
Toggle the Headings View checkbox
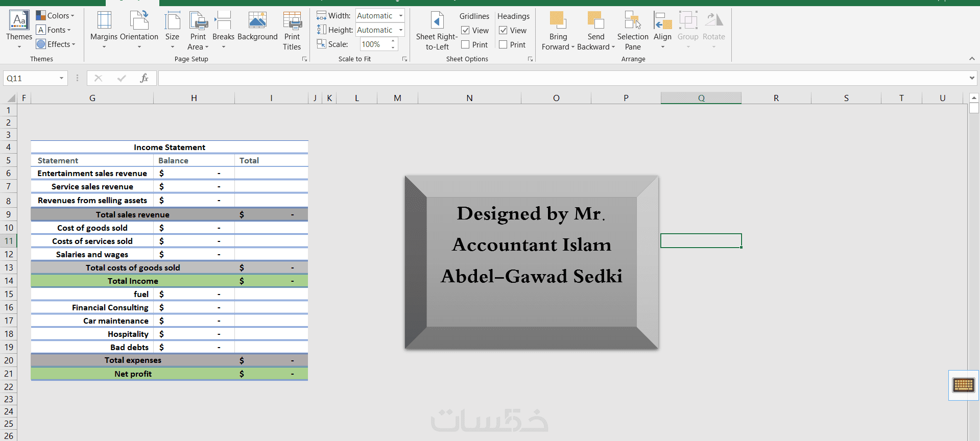[503, 31]
